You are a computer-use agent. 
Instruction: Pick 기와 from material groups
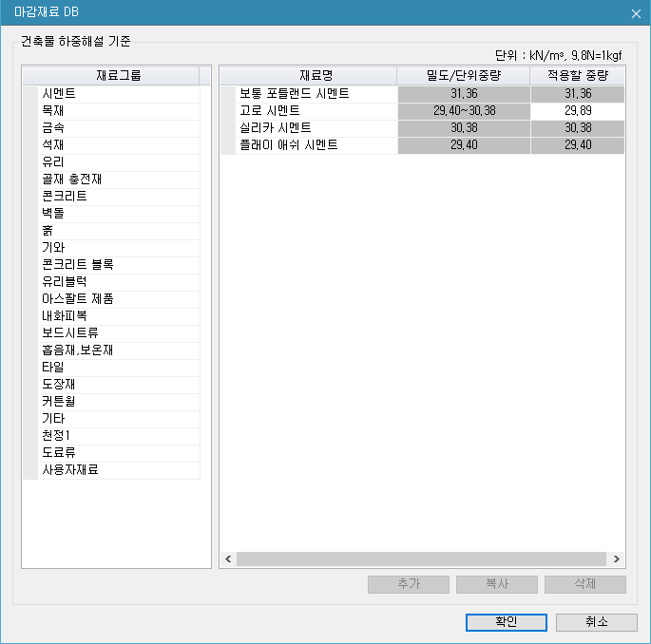coord(119,247)
